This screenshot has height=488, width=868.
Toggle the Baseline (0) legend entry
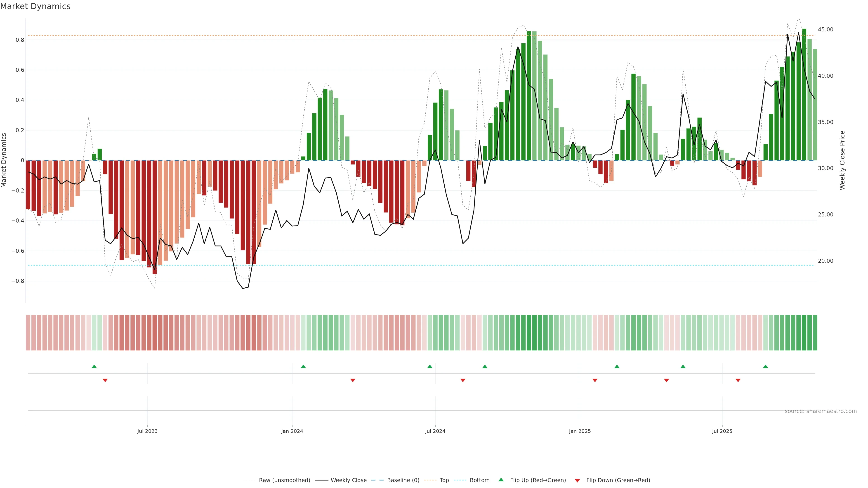pyautogui.click(x=403, y=480)
